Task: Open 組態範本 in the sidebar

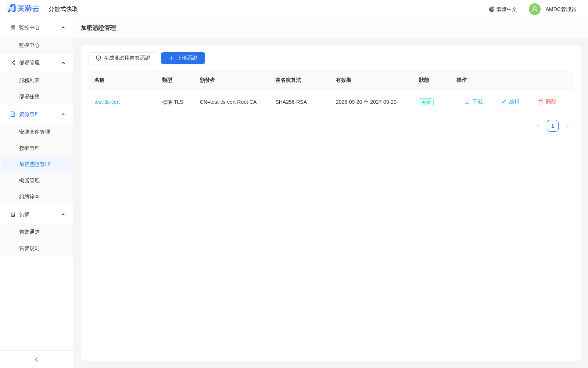Action: (x=37, y=197)
